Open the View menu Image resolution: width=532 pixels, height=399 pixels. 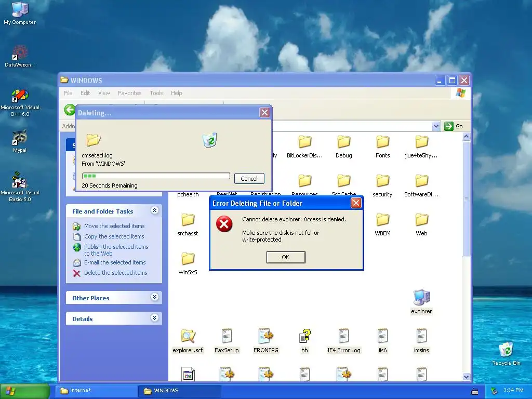tap(104, 93)
